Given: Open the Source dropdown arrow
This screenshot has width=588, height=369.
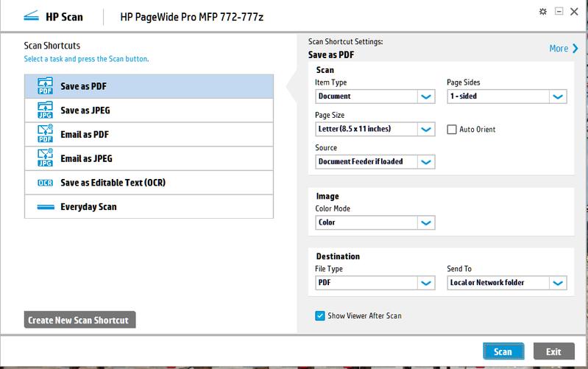Looking at the screenshot, I should tap(426, 162).
